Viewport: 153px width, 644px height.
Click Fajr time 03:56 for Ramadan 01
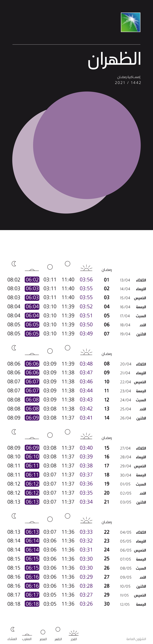(x=86, y=280)
